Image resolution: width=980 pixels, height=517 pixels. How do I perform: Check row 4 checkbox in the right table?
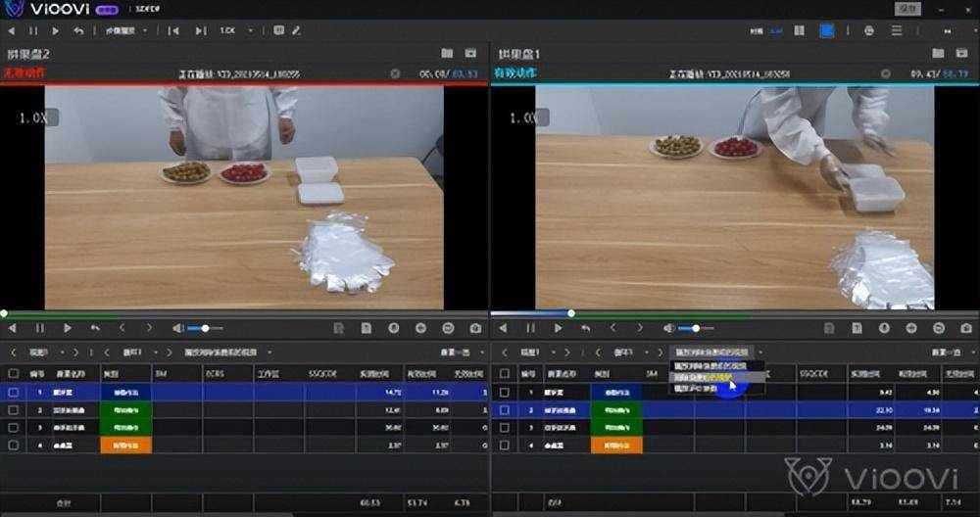click(504, 446)
